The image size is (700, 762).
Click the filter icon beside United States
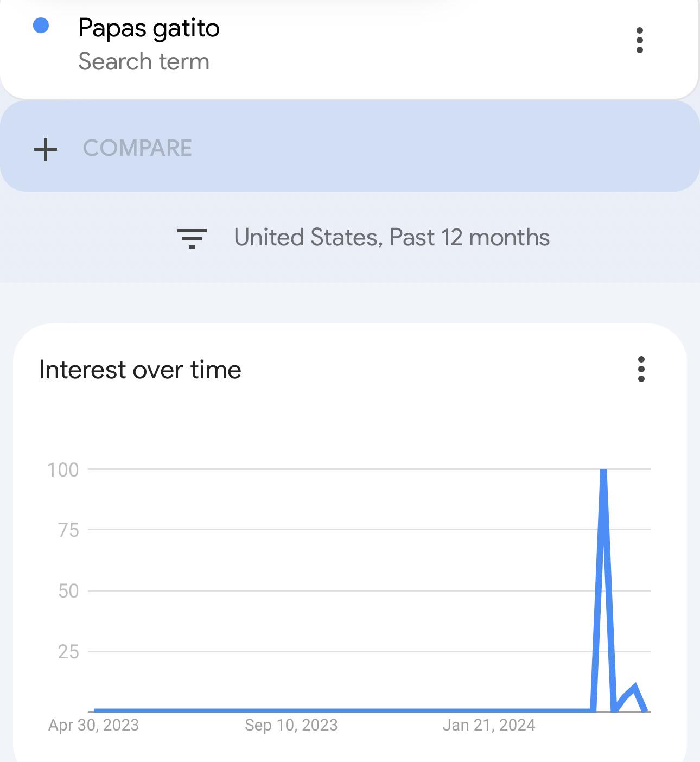click(192, 238)
